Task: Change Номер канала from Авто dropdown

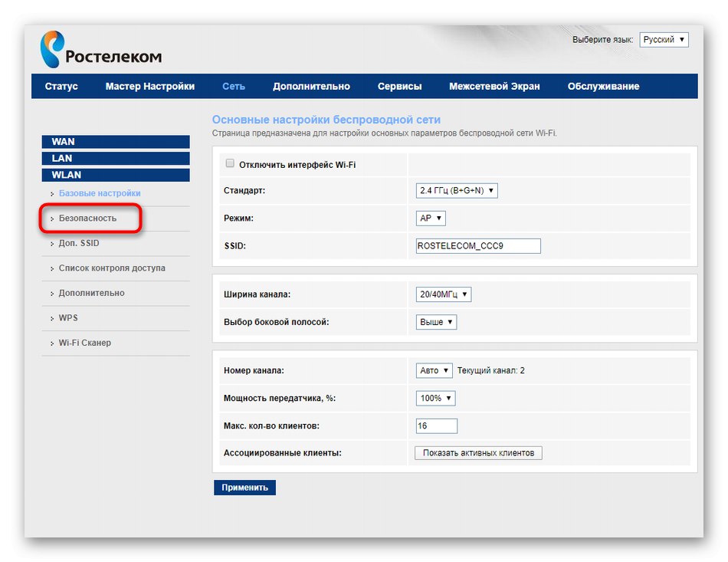Action: point(434,370)
